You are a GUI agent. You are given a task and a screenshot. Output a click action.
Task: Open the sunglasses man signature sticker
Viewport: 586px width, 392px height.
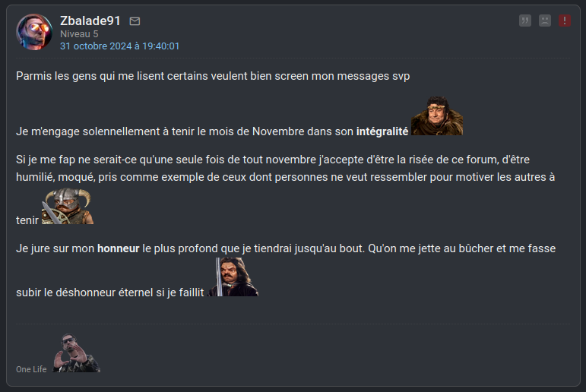point(76,352)
